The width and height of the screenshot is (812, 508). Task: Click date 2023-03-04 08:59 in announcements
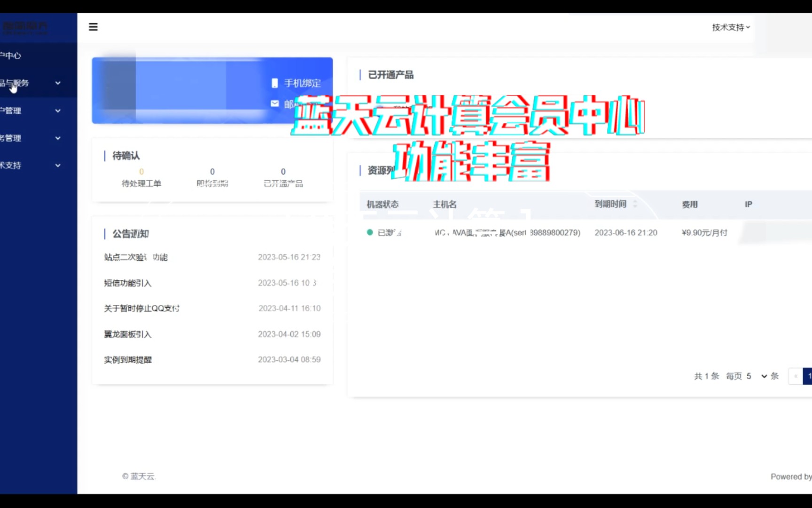pyautogui.click(x=289, y=360)
